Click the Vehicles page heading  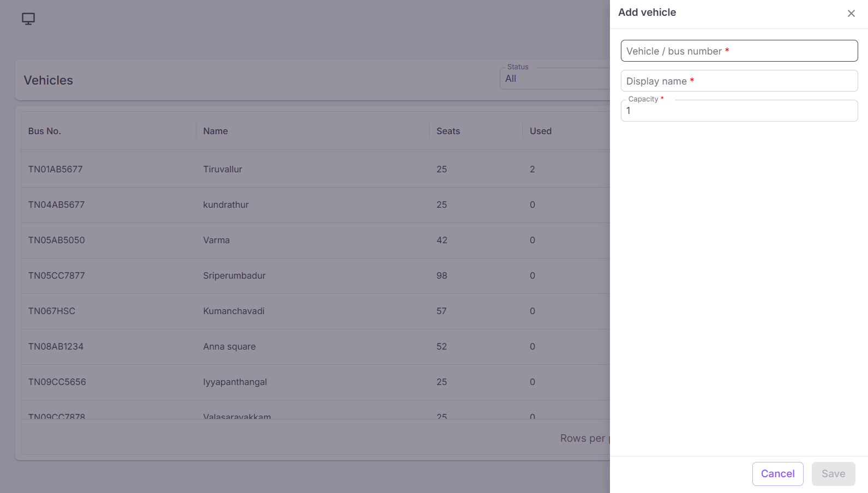click(x=49, y=80)
